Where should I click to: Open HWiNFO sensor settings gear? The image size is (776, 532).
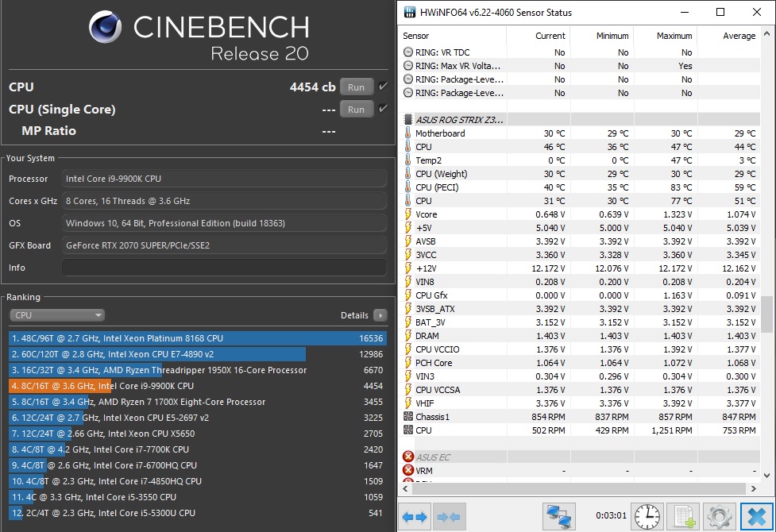pos(720,517)
